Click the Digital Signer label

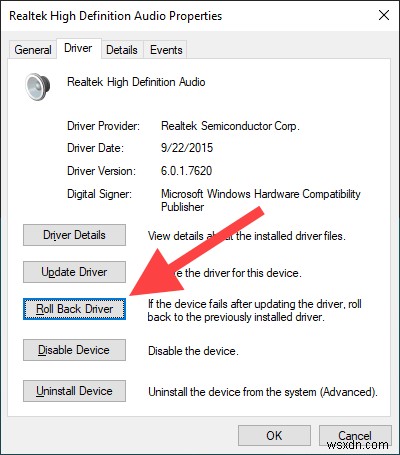(99, 194)
